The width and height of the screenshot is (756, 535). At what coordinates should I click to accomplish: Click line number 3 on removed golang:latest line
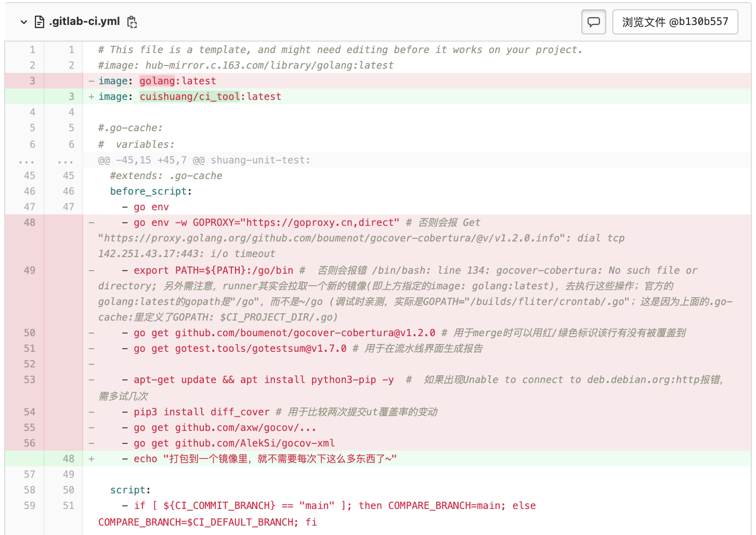32,81
